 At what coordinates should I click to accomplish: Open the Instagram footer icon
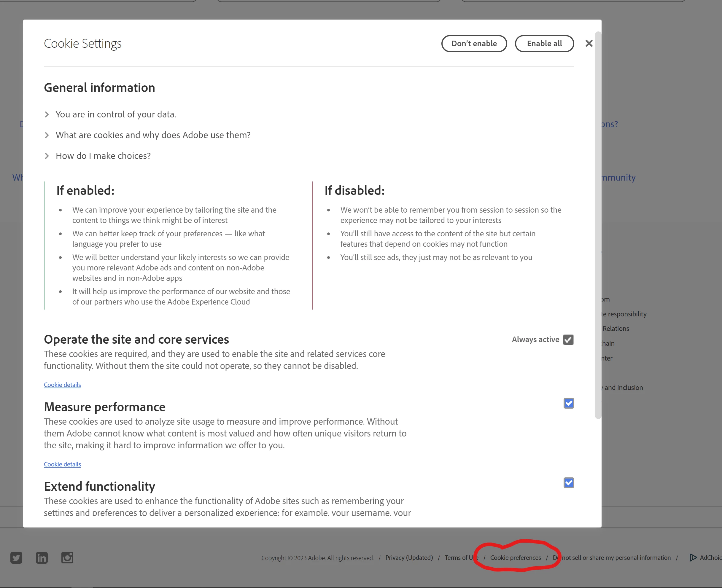tap(67, 557)
